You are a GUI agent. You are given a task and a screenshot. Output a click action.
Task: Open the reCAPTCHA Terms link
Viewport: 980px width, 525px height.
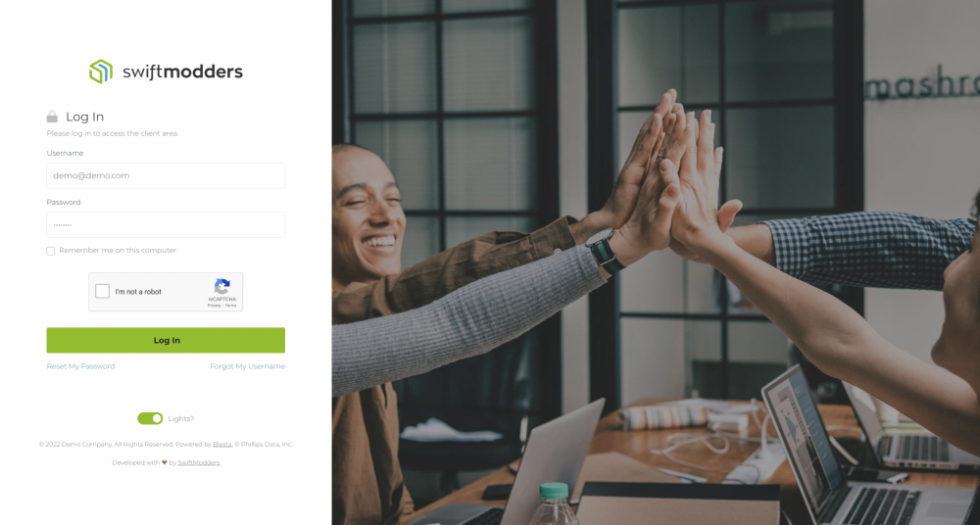click(230, 306)
